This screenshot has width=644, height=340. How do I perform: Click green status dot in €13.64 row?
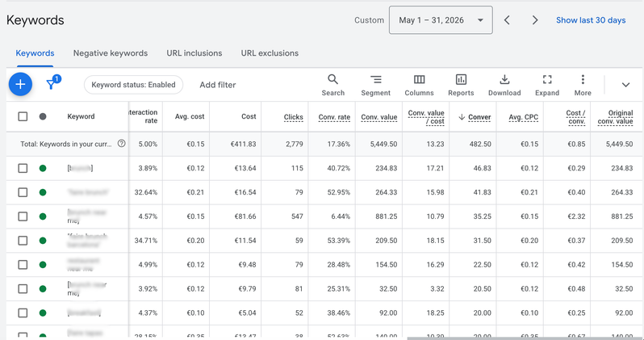[43, 168]
